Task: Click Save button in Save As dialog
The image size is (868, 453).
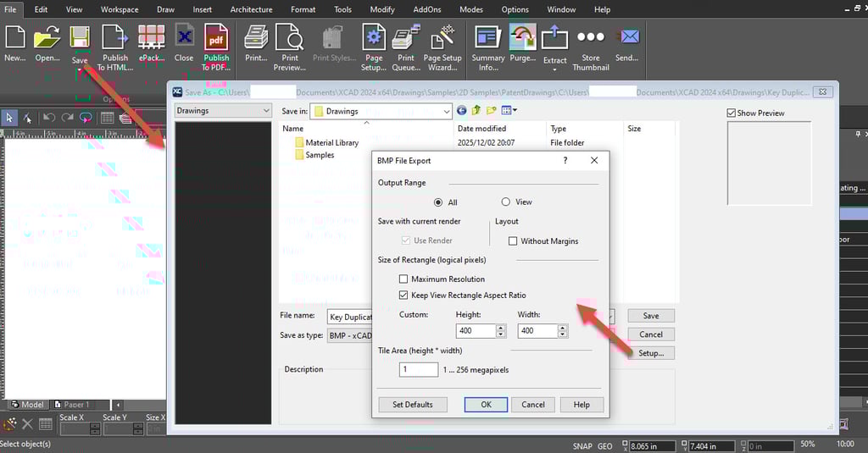Action: [x=651, y=316]
